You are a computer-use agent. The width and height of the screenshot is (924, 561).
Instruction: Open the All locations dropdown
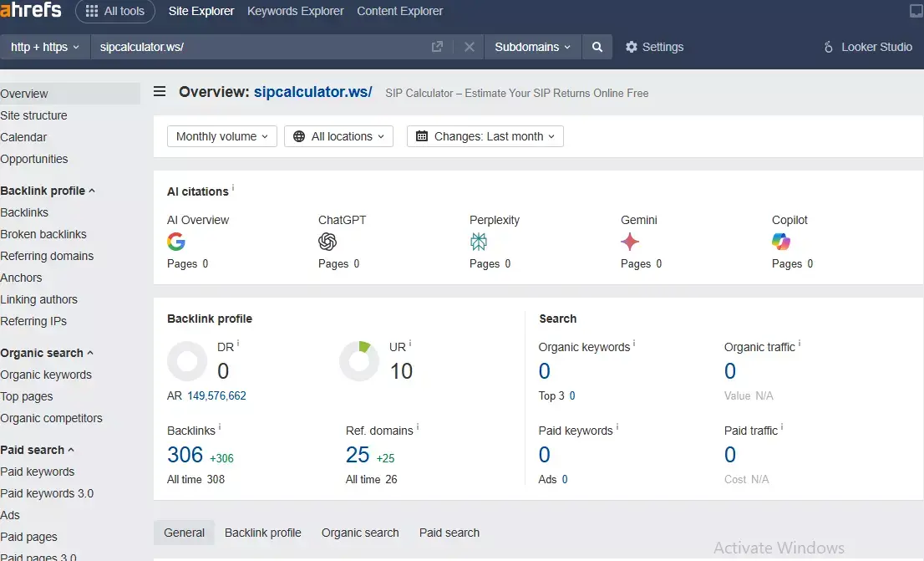point(338,136)
